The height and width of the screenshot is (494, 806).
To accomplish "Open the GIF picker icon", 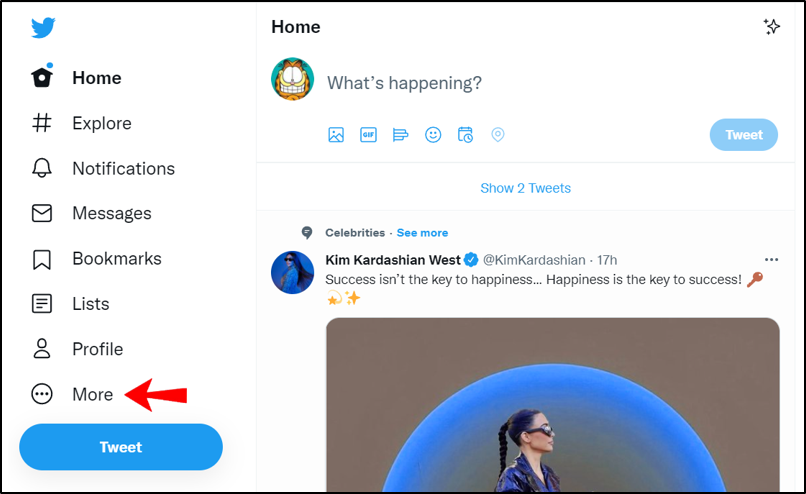I will pyautogui.click(x=368, y=135).
